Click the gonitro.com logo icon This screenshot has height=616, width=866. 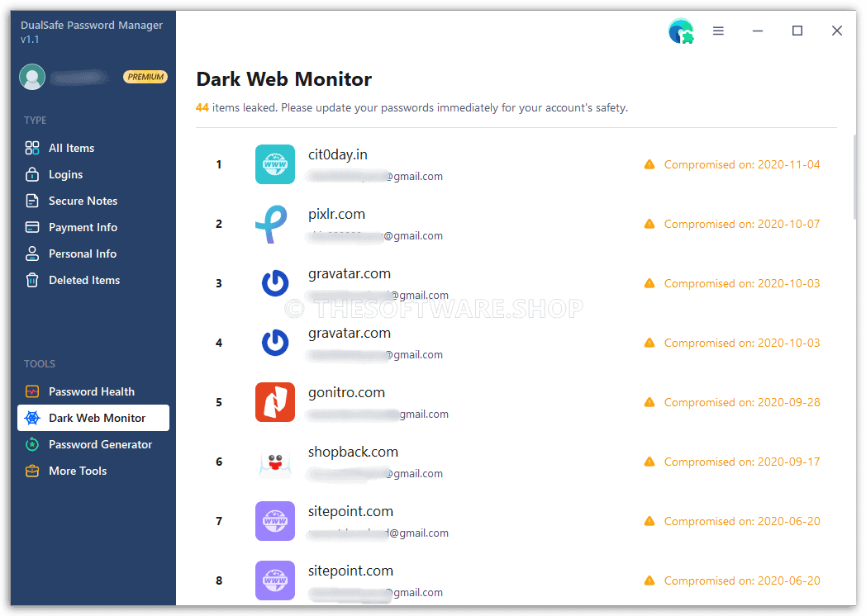(x=275, y=402)
